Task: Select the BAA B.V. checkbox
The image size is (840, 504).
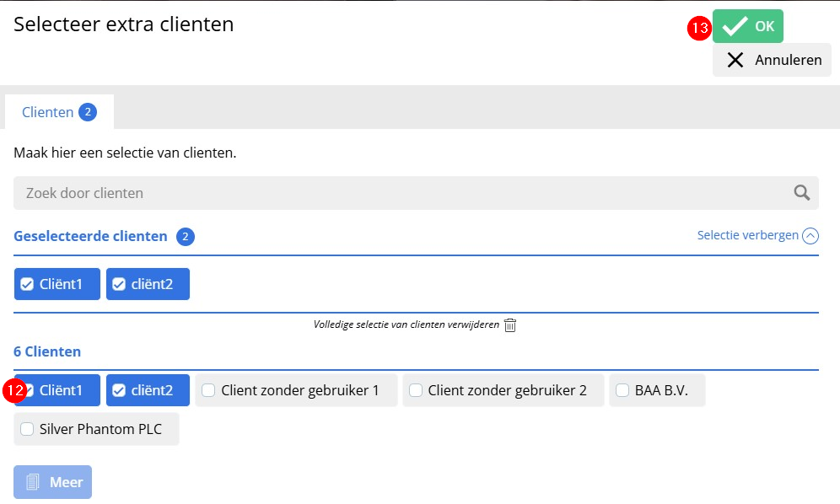Action: click(657, 390)
